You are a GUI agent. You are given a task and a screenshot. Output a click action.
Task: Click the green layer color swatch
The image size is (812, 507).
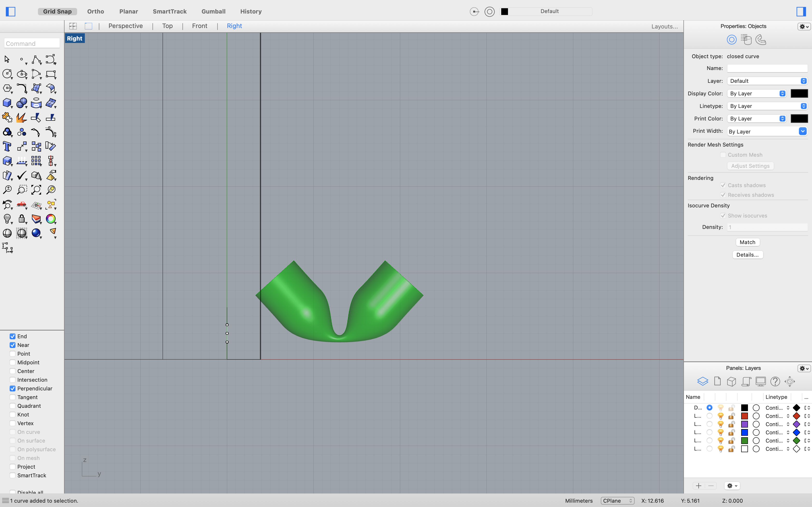point(744,441)
